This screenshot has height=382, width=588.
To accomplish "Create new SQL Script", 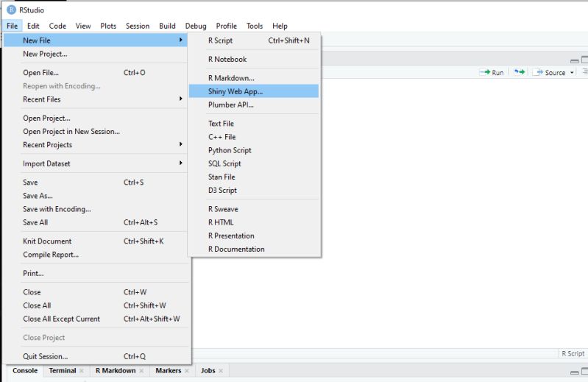I will (254, 163).
